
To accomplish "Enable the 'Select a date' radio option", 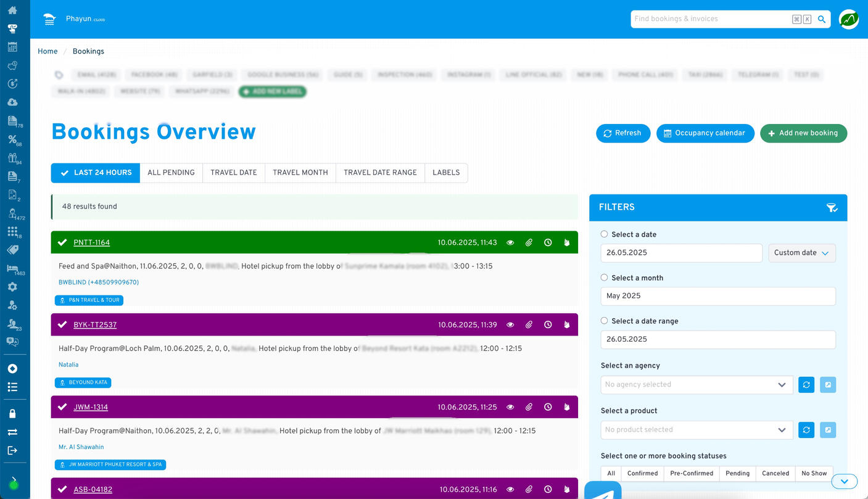I will [x=603, y=234].
